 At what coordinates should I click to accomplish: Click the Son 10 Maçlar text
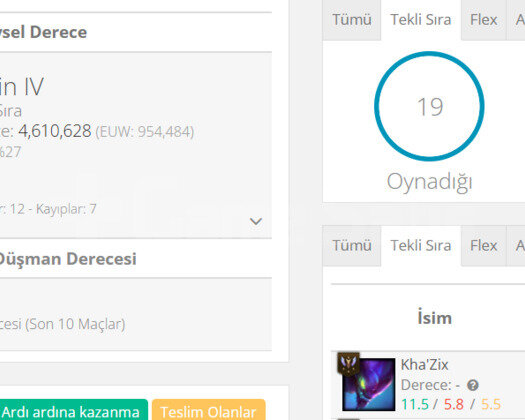pos(75,324)
